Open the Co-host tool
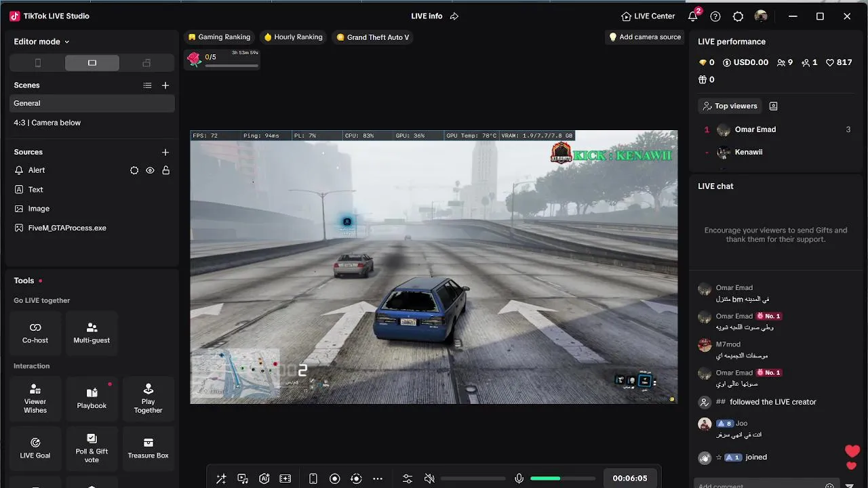 point(35,333)
